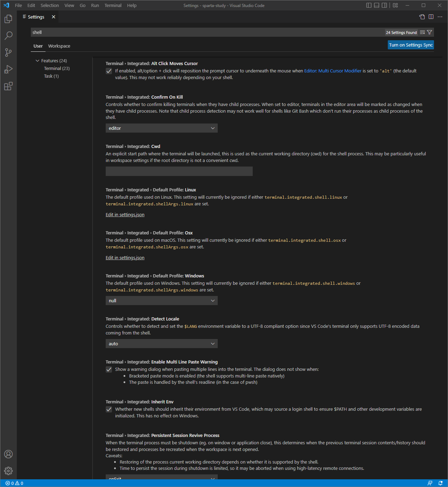Image resolution: width=448 pixels, height=487 pixels.
Task: Collapse the Features tree group
Action: point(37,61)
